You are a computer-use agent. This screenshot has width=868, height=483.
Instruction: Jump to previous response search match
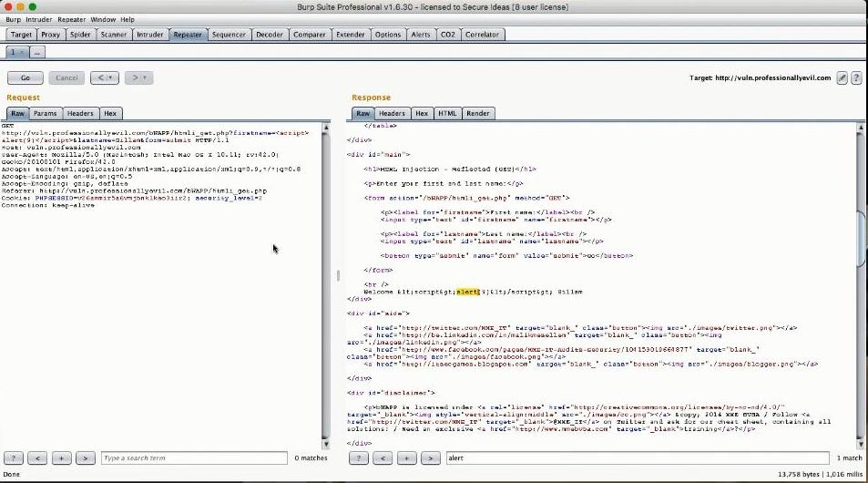click(x=383, y=458)
